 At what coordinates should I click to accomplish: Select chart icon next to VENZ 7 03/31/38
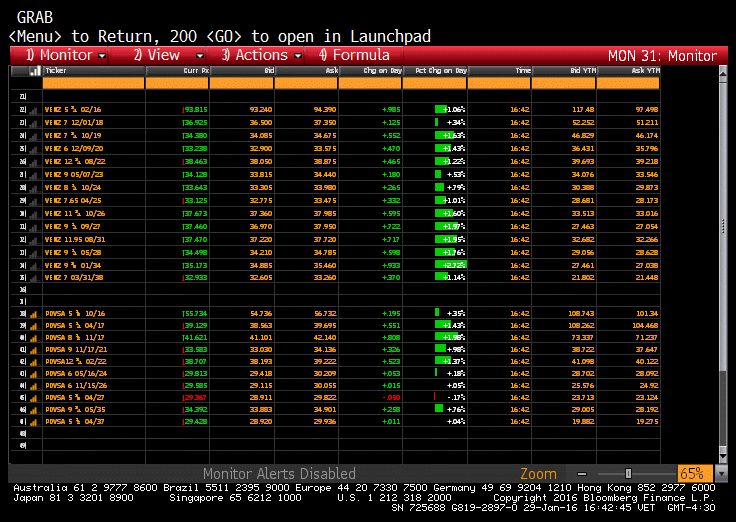tap(33, 278)
